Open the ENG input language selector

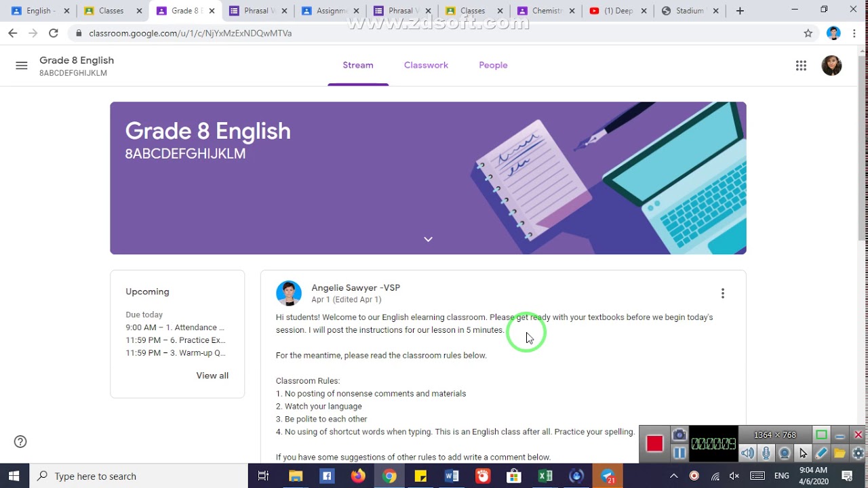[781, 476]
